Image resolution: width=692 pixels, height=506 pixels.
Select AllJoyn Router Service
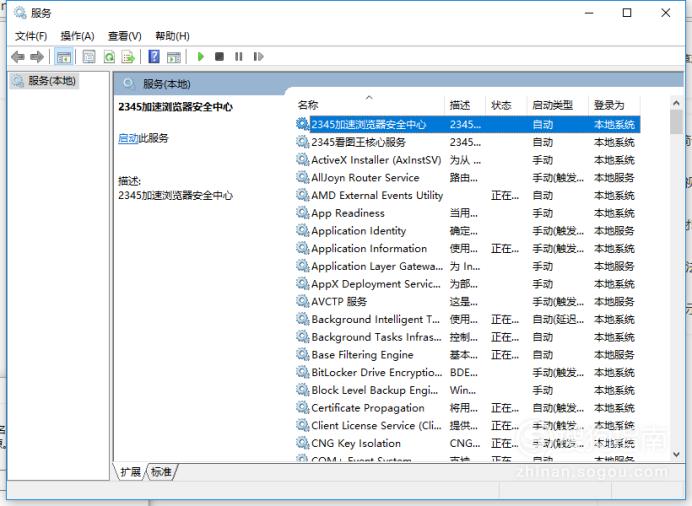[467, 177]
